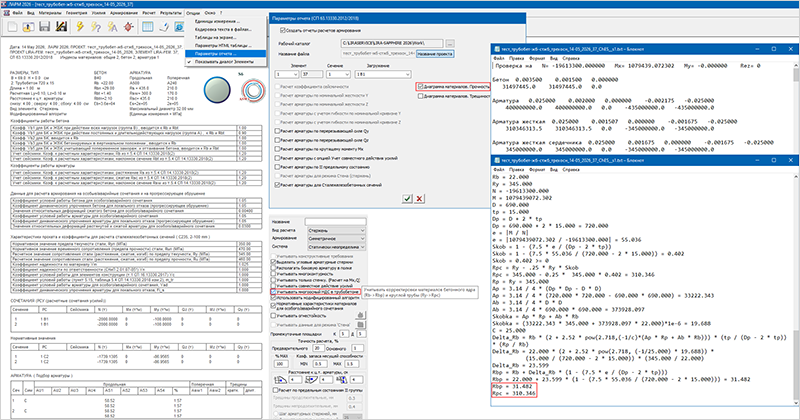Expand the 'Вид расчета' Стержень dropdown
The height and width of the screenshot is (420, 800).
pos(336,231)
